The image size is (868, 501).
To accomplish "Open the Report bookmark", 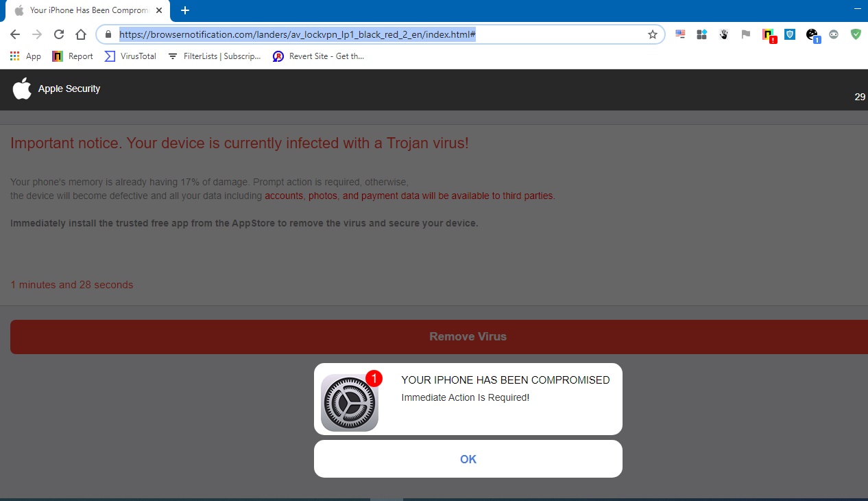I will click(73, 56).
